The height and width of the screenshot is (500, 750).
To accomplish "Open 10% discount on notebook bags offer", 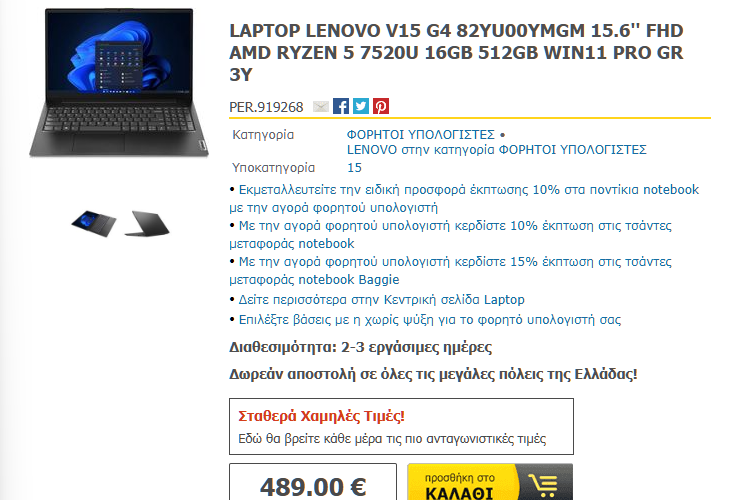I will pos(450,234).
